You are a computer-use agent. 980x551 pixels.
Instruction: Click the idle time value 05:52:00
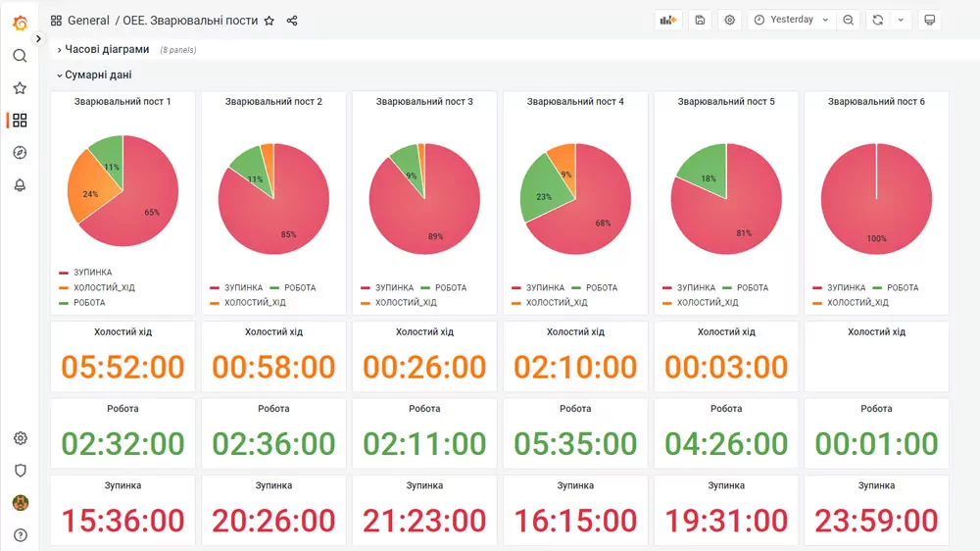pos(122,367)
